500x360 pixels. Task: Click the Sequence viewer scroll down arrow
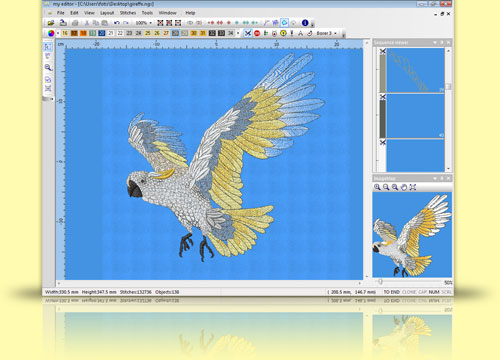(x=448, y=169)
